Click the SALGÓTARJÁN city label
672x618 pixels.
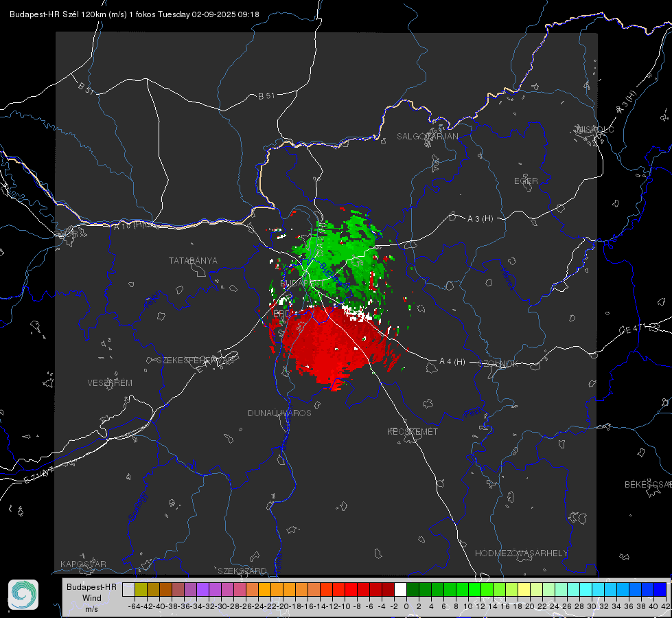427,137
